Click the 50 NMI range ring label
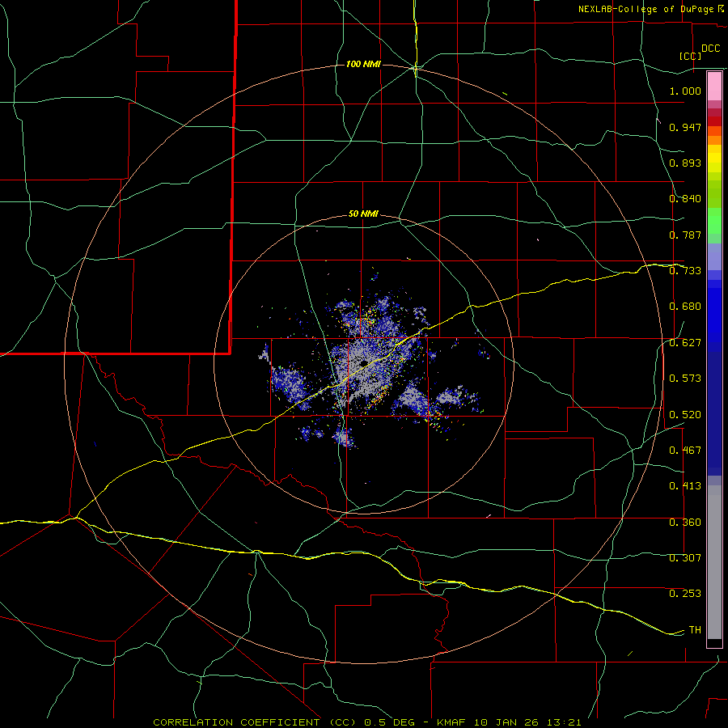Viewport: 728px width, 728px height. [x=363, y=214]
